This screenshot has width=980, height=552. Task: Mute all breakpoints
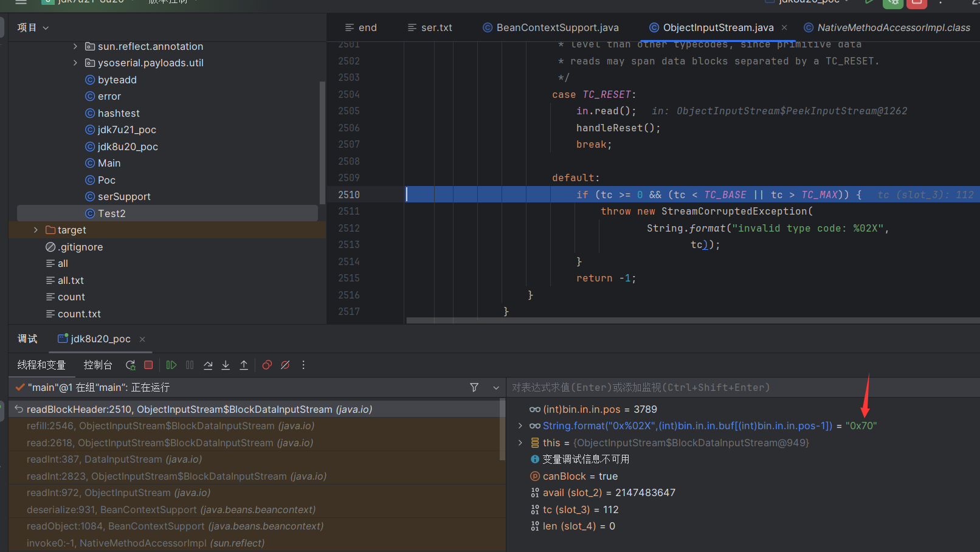(285, 365)
